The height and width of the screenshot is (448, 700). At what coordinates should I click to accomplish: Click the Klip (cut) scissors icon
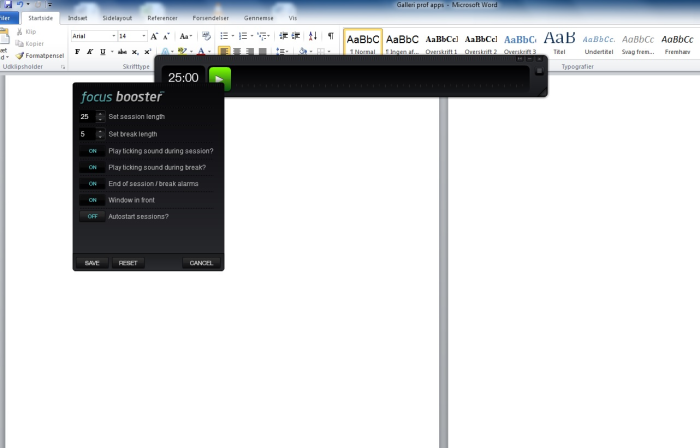point(20,32)
